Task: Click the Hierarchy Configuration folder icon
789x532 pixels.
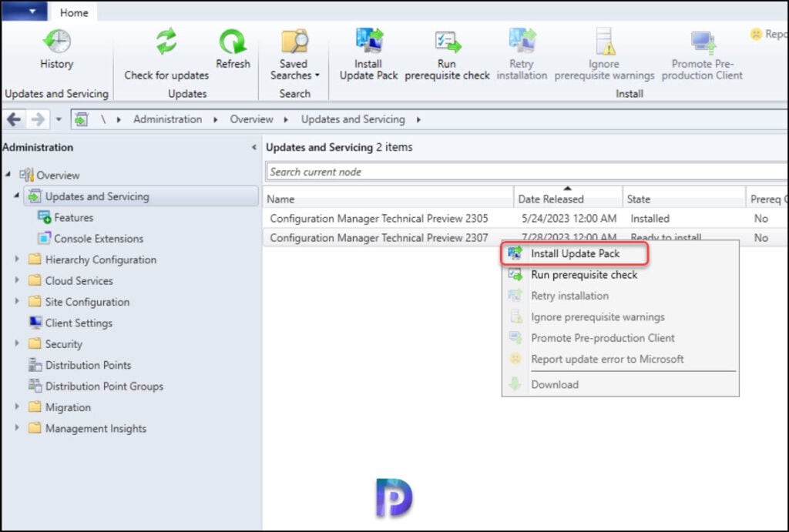Action: [x=35, y=259]
